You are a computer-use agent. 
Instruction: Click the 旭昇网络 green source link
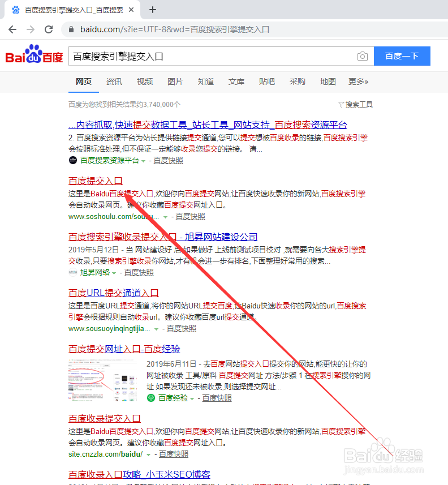95,272
